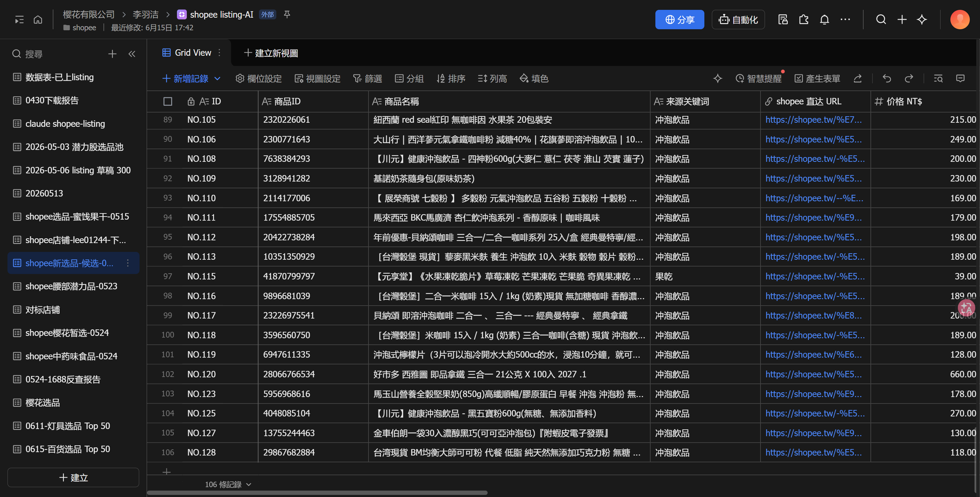Open the 商品ID column header
The image size is (980, 497).
point(313,101)
